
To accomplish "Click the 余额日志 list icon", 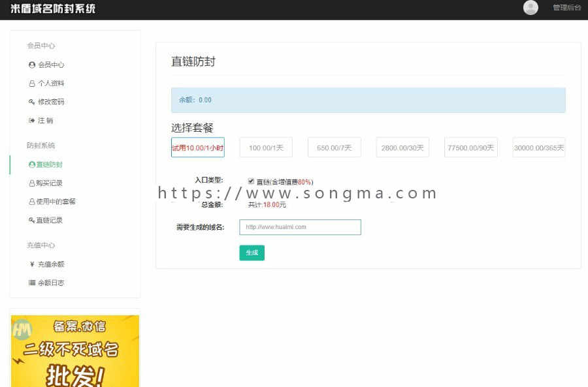I will (32, 283).
